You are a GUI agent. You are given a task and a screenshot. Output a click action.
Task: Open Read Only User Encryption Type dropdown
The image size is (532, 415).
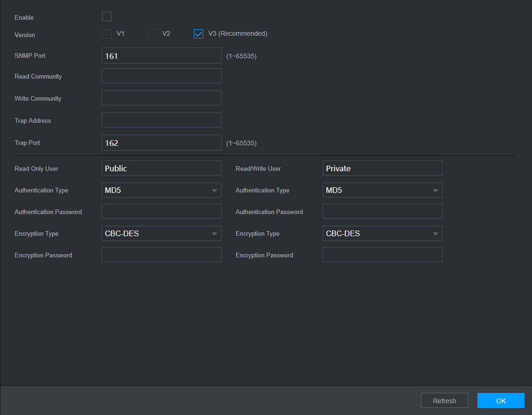pos(161,233)
